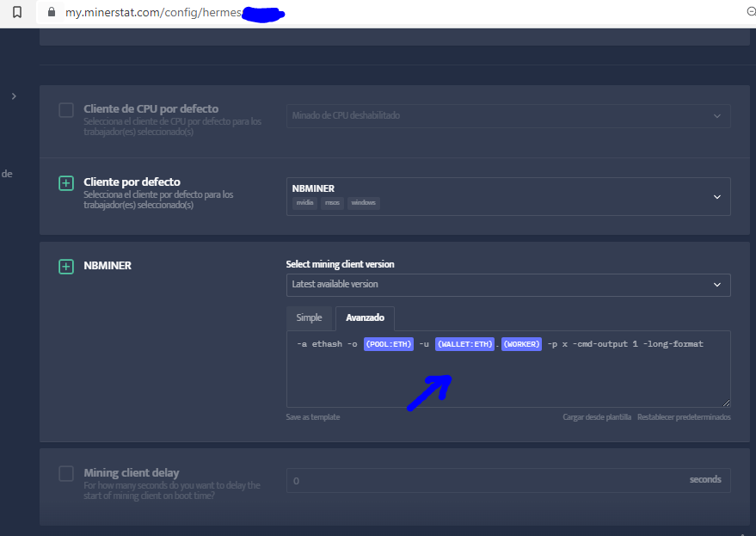Open the NBMINER client selection dropdown
Viewport: 756px width, 536px height.
[x=507, y=196]
